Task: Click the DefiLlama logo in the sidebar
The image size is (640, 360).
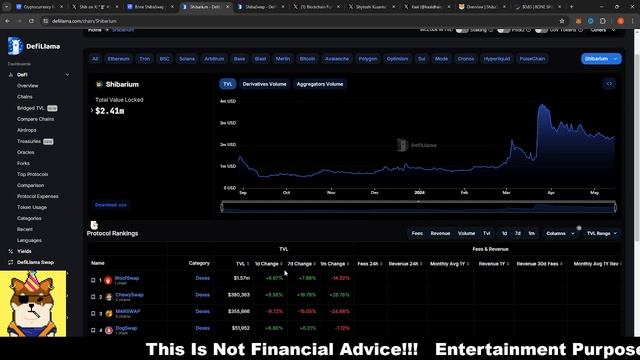Action: click(33, 46)
